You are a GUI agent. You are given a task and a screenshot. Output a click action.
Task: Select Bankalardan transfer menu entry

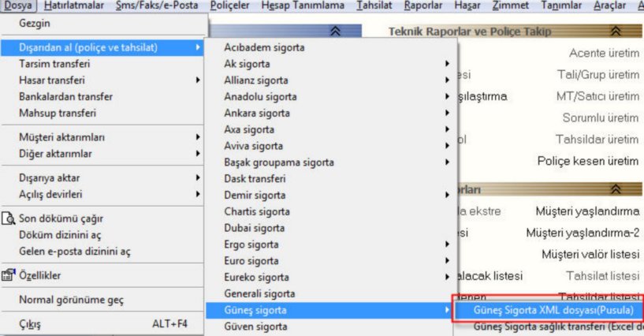click(65, 97)
